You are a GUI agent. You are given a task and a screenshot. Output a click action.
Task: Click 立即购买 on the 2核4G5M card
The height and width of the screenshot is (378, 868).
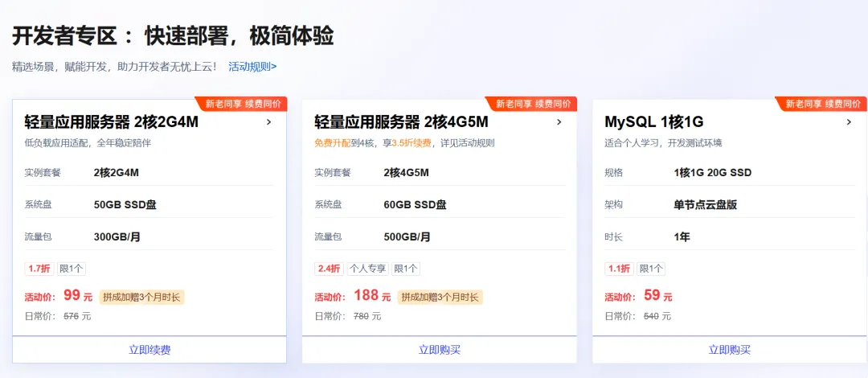click(x=440, y=350)
